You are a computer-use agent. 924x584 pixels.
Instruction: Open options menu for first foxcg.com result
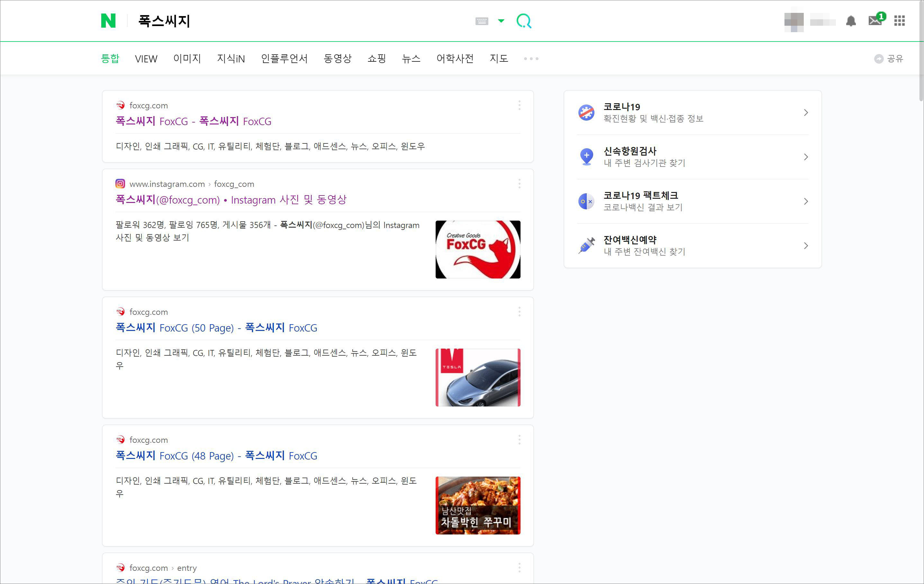(x=519, y=105)
